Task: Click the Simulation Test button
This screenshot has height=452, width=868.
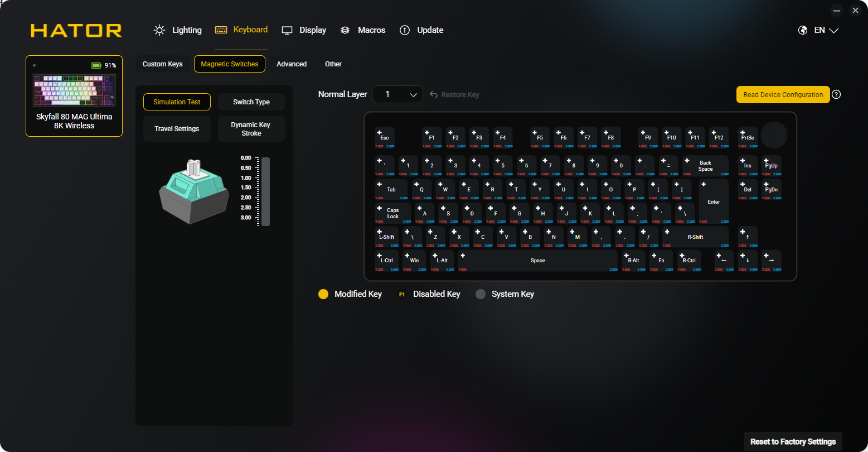Action: pos(177,102)
